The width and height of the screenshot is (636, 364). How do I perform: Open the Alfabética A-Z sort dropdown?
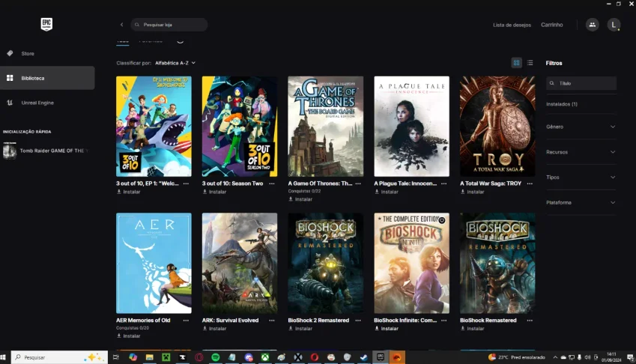(x=175, y=63)
